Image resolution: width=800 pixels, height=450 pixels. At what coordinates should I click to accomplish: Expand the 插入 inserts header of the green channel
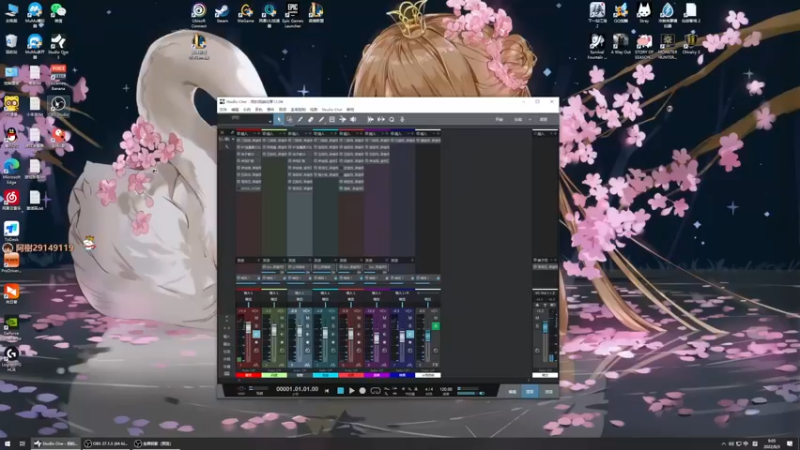[274, 134]
